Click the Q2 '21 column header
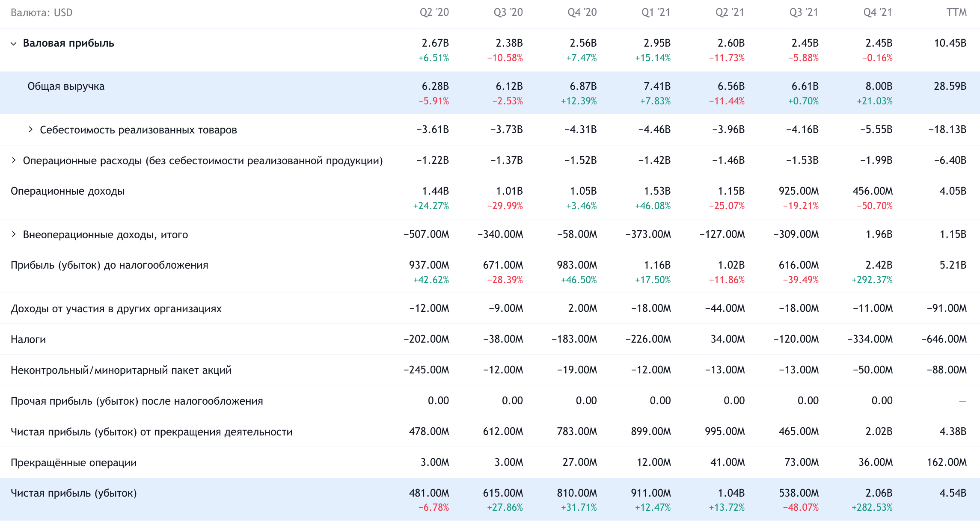This screenshot has height=521, width=980. tap(730, 12)
